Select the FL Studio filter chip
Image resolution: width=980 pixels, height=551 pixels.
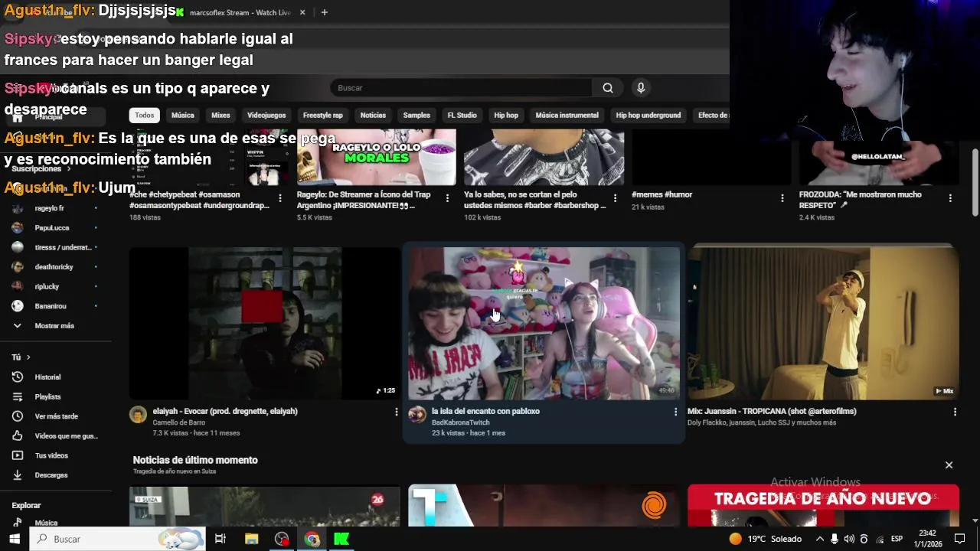click(x=462, y=116)
